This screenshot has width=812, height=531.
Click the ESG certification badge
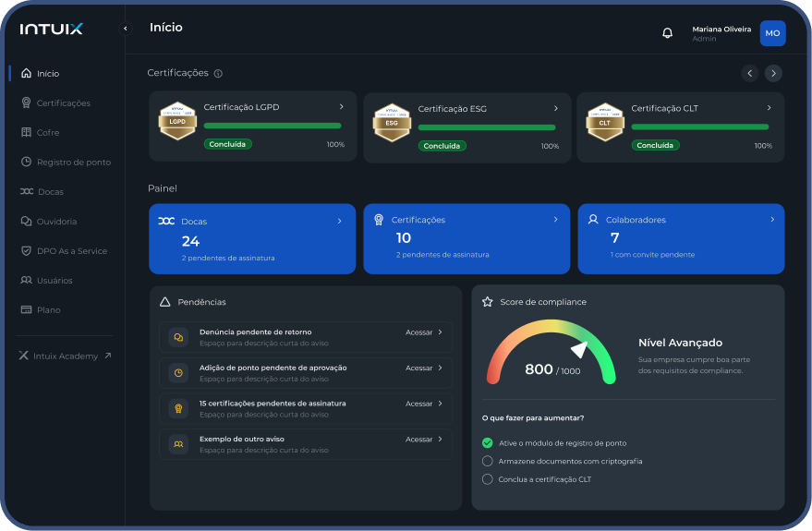pyautogui.click(x=392, y=122)
